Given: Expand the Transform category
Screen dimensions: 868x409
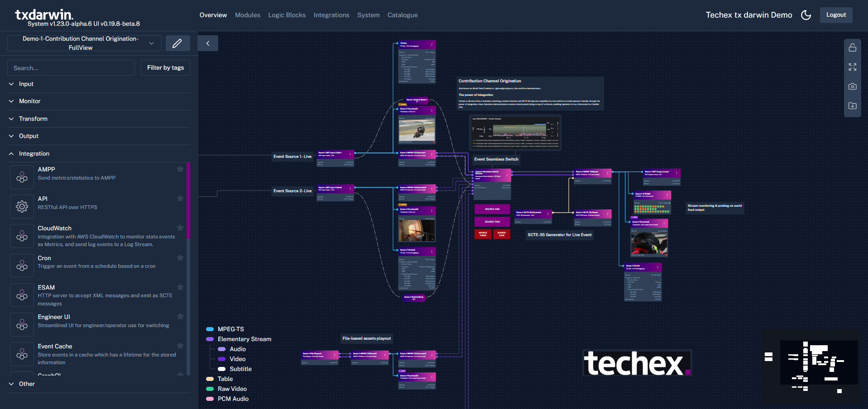Looking at the screenshot, I should (x=99, y=119).
